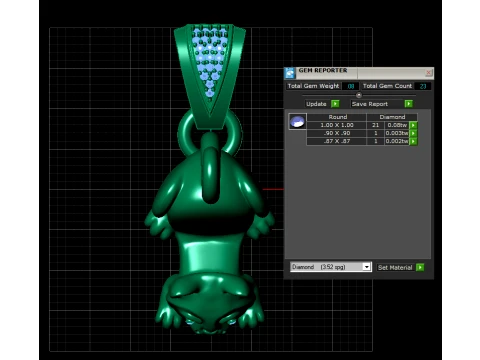Image resolution: width=480 pixels, height=360 pixels.
Task: Click the Total Gem Weight label
Action: point(313,86)
